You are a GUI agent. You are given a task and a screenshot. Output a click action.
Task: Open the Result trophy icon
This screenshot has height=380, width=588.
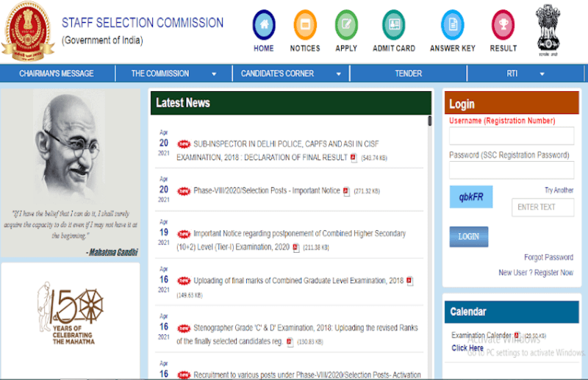pos(503,24)
